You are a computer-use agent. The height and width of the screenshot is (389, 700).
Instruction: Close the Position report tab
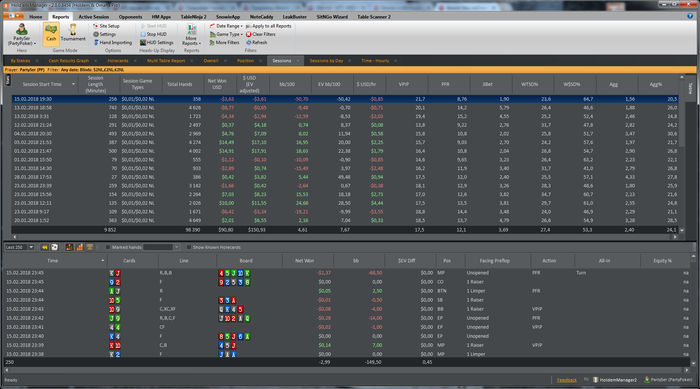pyautogui.click(x=261, y=61)
